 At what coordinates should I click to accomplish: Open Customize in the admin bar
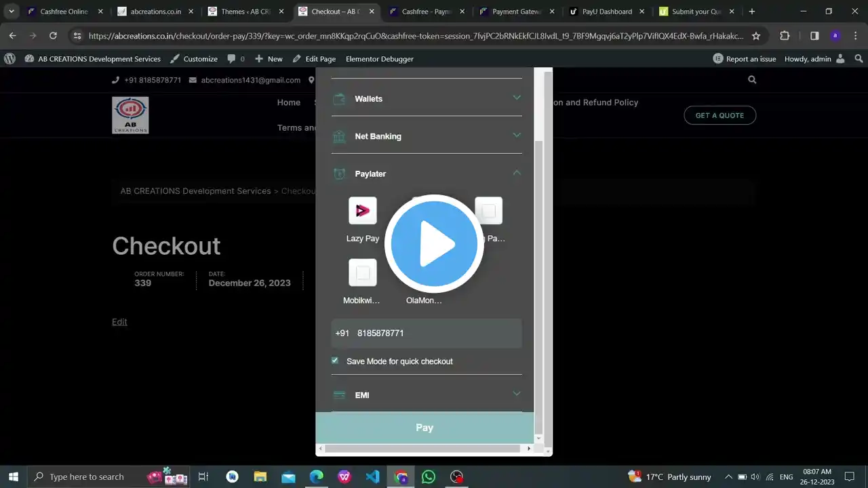(x=194, y=59)
